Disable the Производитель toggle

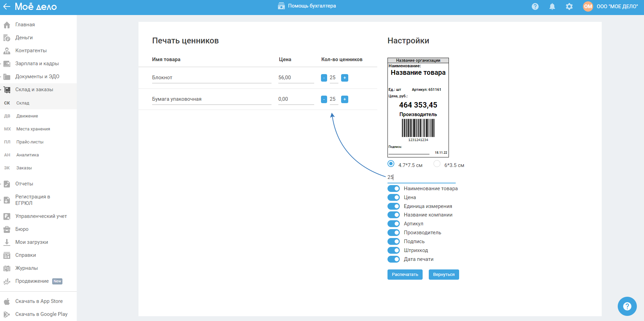pos(394,233)
